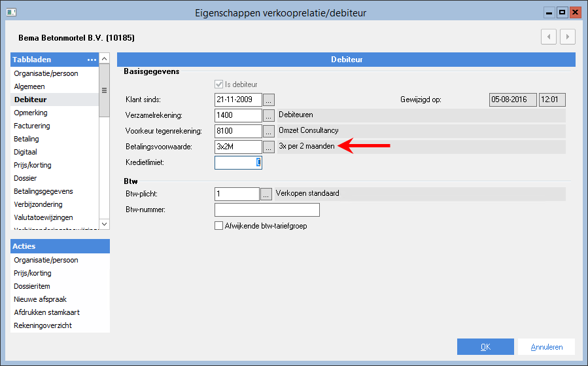Click the Annuleren button
The width and height of the screenshot is (588, 366).
[546, 347]
